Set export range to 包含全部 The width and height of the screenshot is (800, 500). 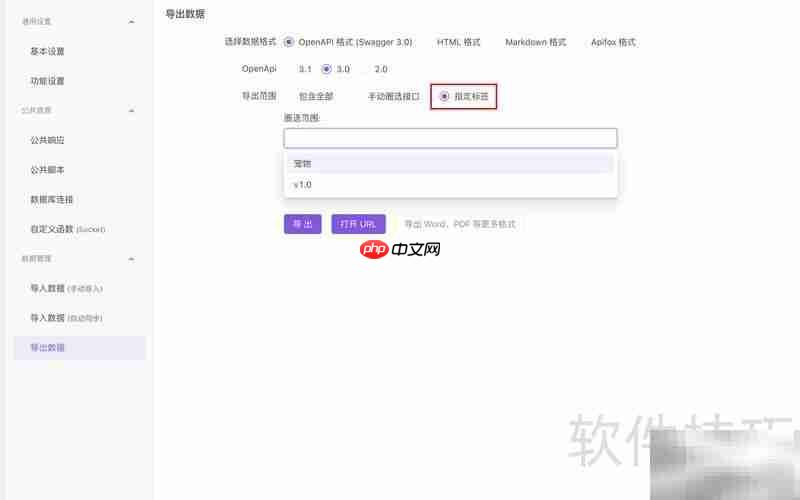[x=315, y=96]
